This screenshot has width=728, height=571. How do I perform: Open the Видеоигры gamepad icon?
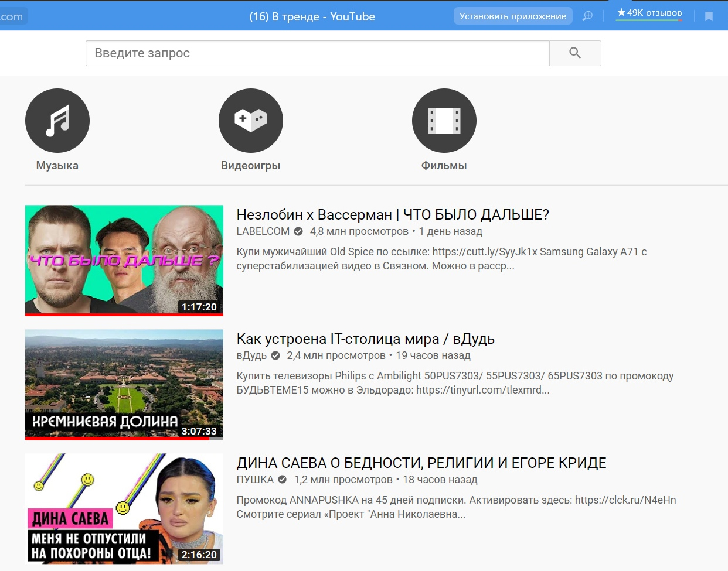[251, 121]
